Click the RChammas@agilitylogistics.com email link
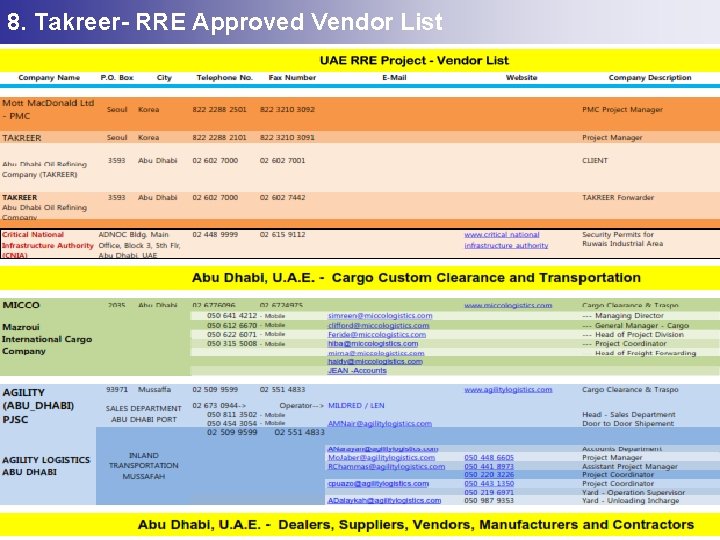 (x=386, y=467)
